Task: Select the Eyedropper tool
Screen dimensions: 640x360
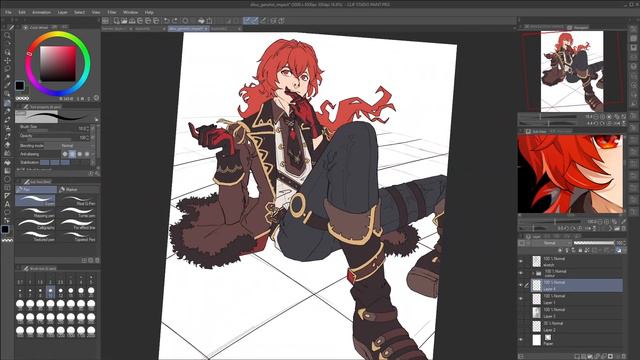Action: click(x=7, y=85)
